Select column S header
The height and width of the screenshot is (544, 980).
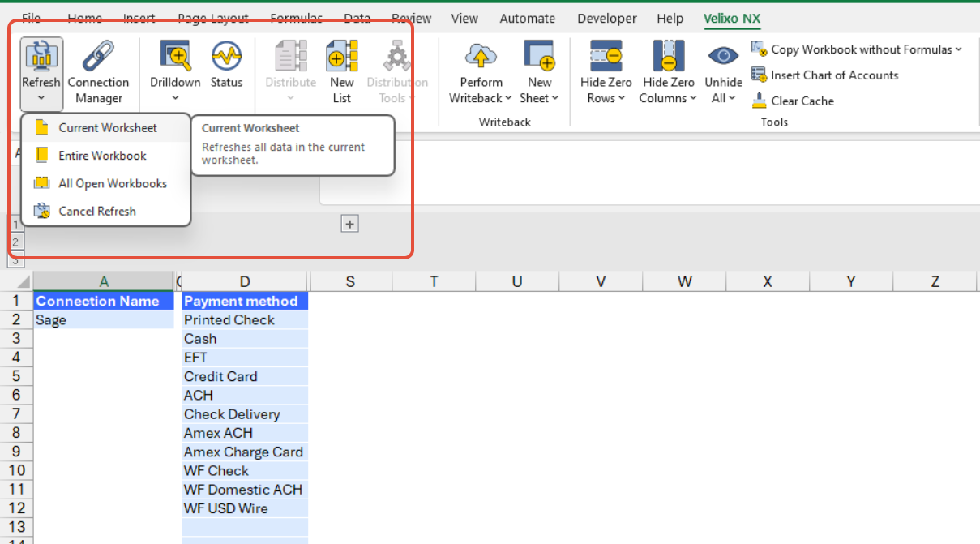[x=350, y=281]
